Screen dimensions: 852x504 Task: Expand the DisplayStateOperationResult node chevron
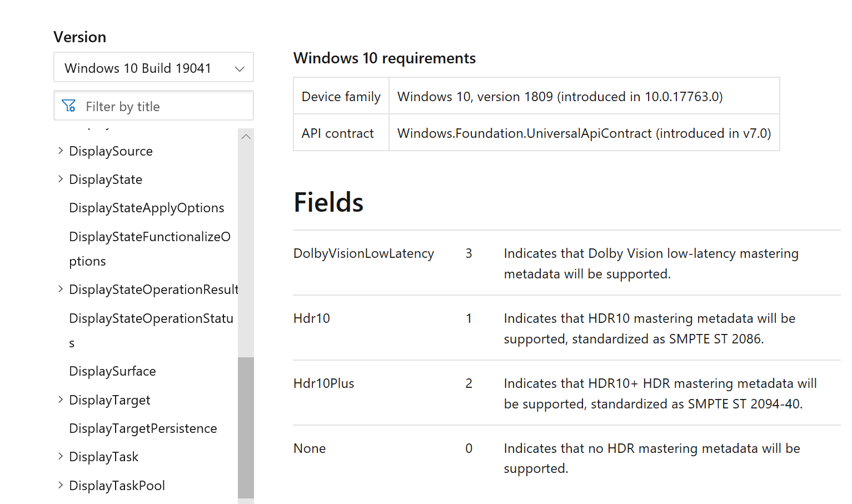click(x=61, y=289)
